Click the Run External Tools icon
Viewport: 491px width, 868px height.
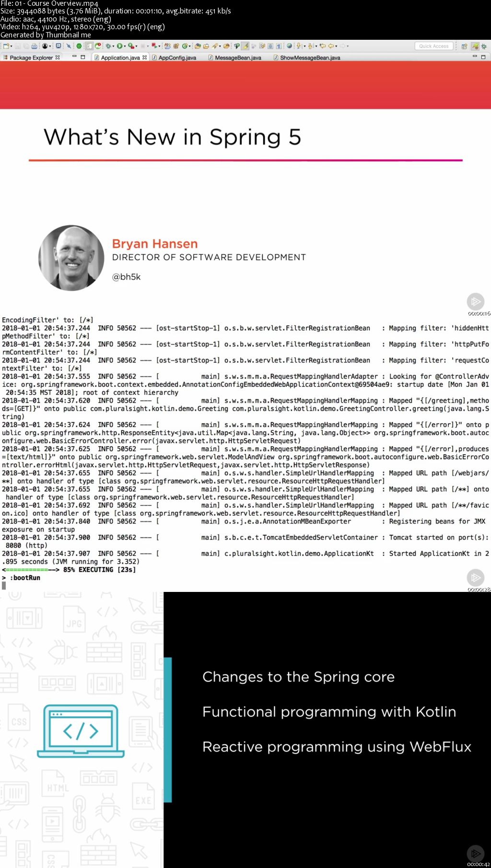(x=130, y=46)
